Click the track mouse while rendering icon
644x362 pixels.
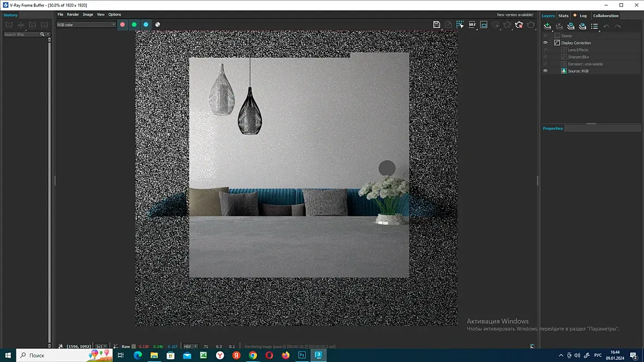pos(496,25)
